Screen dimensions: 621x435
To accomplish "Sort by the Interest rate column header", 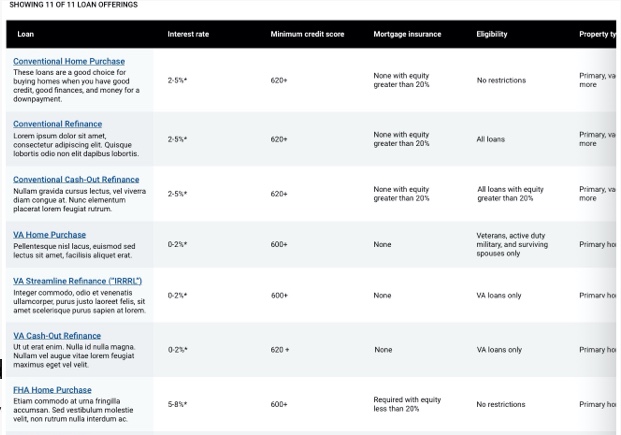I will coord(188,34).
